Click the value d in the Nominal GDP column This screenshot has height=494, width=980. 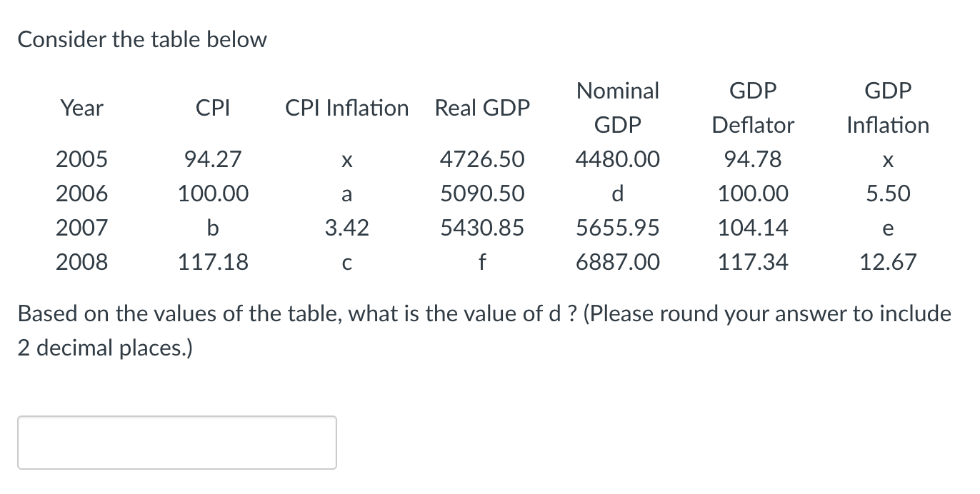pos(617,193)
